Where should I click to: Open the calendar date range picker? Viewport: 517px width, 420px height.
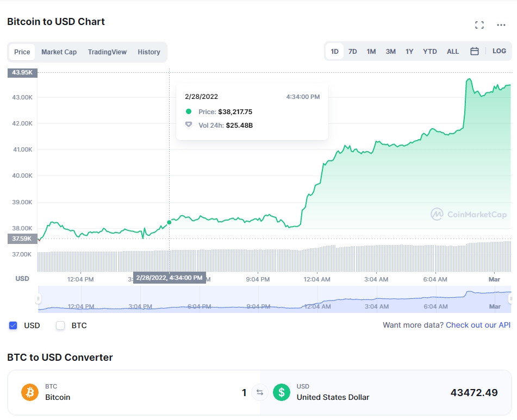pos(475,51)
